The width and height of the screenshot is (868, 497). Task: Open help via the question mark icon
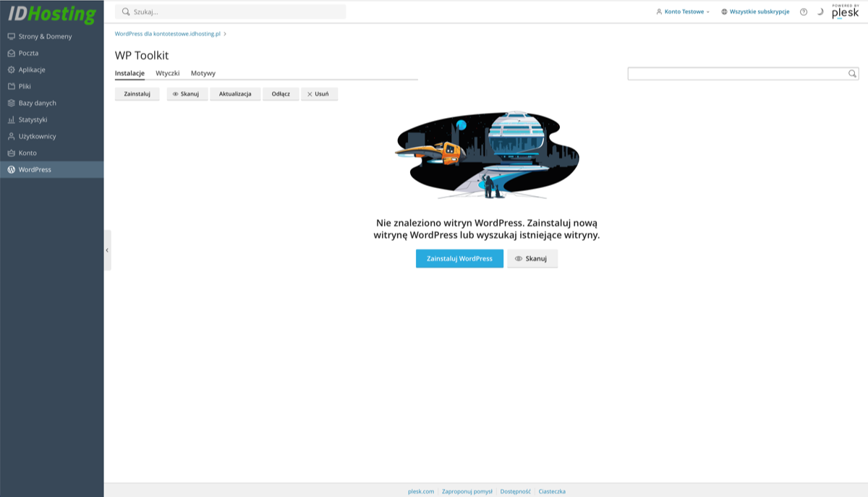(x=803, y=12)
